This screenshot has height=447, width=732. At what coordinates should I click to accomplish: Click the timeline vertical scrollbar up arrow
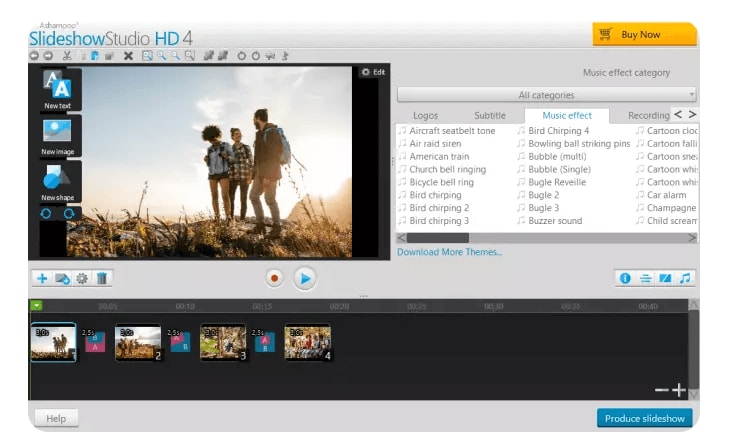[x=694, y=305]
